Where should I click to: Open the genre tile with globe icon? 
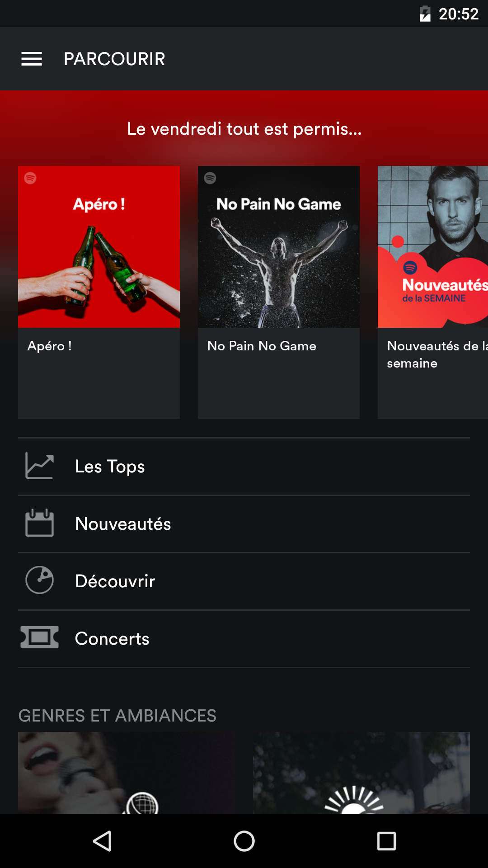click(x=127, y=773)
